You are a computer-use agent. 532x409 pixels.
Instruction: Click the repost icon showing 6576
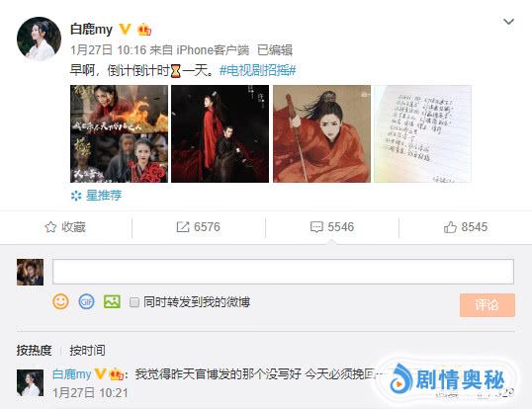(183, 227)
